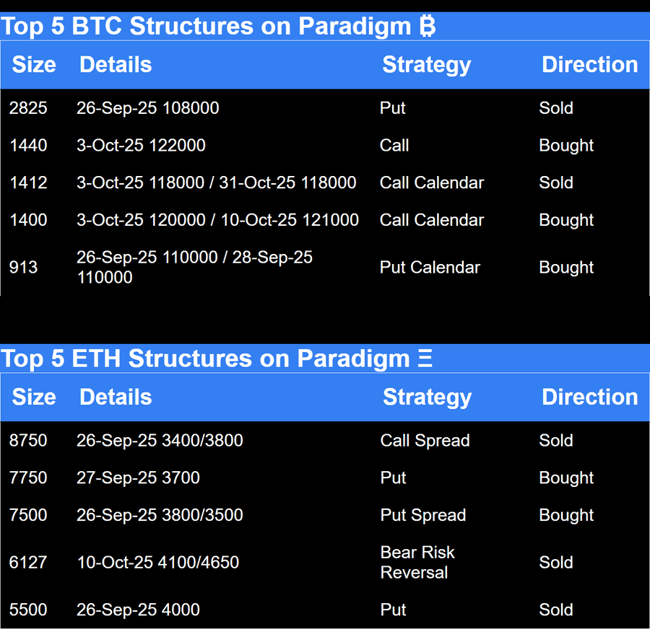Viewport: 650px width, 629px height.
Task: Click the Size header in the BTC table
Action: coord(34,65)
